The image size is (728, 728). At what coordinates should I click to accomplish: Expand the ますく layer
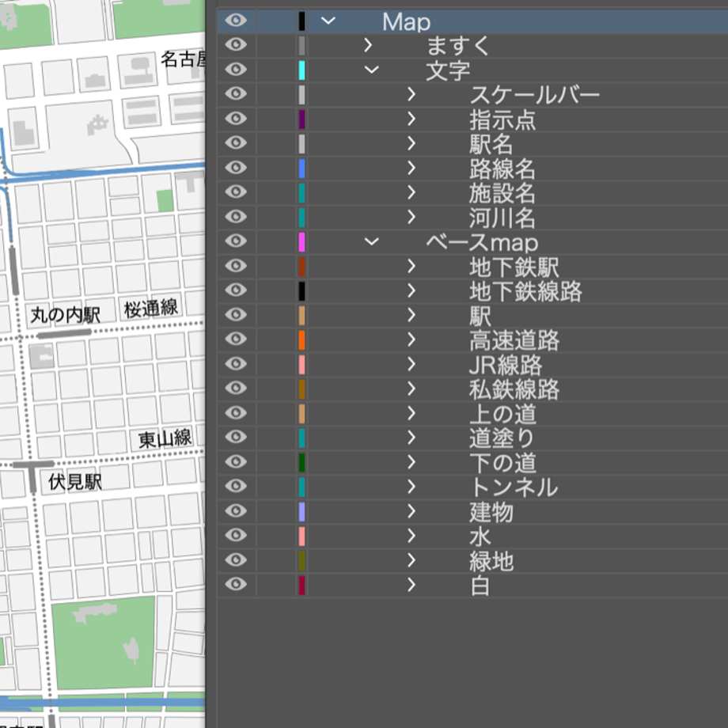(x=368, y=45)
